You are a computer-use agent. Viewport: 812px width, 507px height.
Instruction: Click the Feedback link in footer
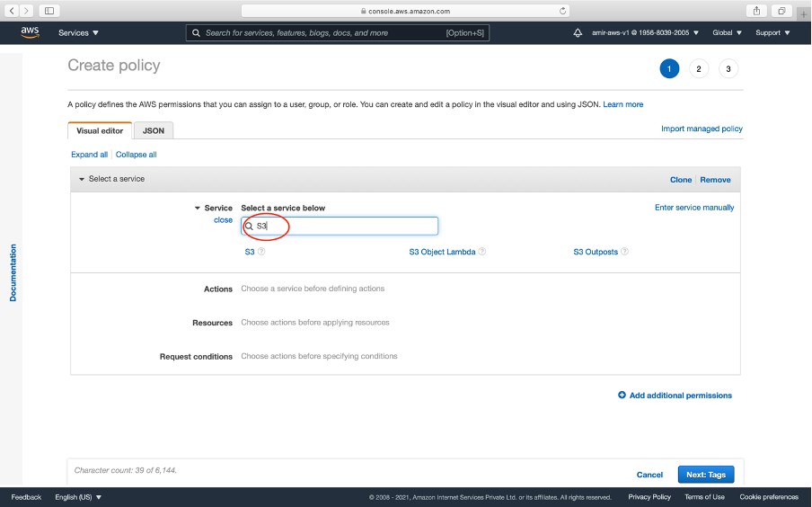click(26, 497)
